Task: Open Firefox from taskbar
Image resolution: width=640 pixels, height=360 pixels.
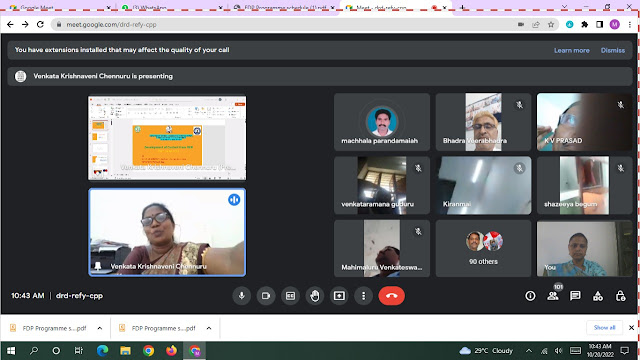Action: tap(171, 351)
